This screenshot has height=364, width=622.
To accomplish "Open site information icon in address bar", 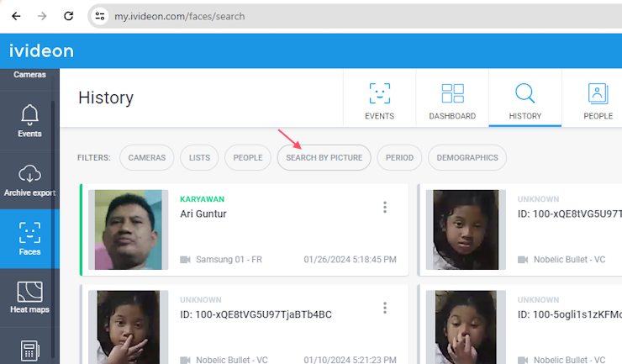I will pyautogui.click(x=99, y=16).
